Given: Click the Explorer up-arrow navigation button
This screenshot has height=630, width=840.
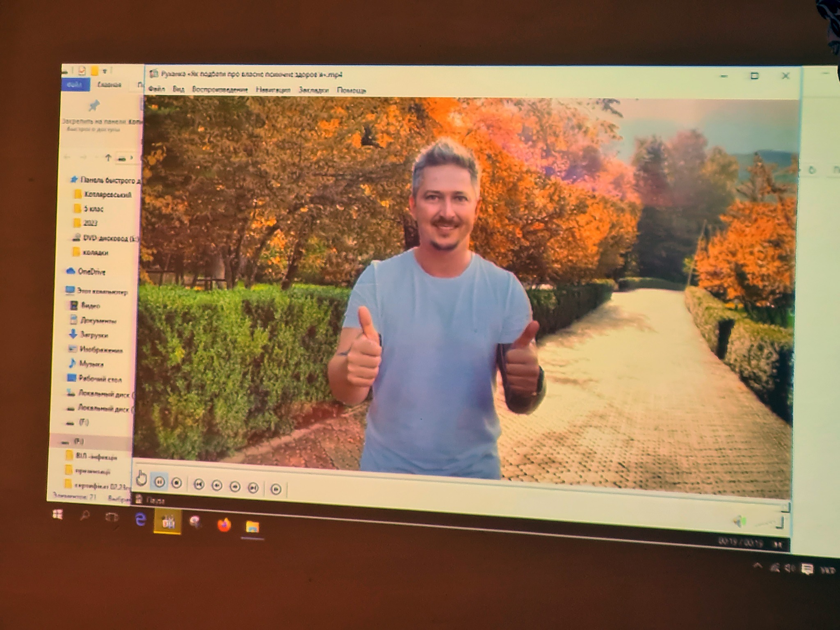Looking at the screenshot, I should click(108, 157).
